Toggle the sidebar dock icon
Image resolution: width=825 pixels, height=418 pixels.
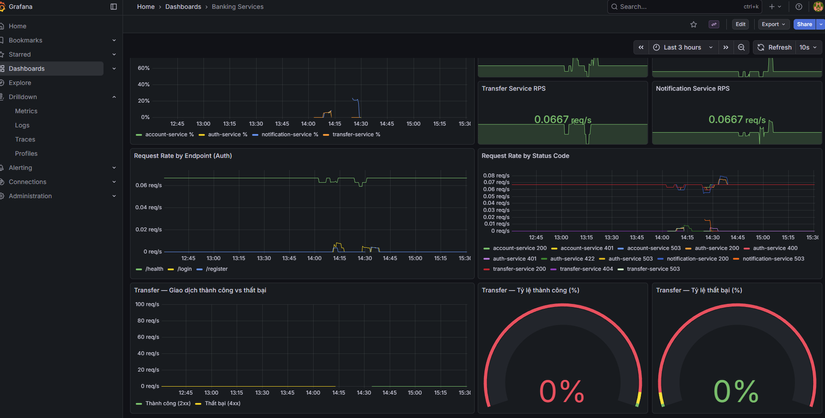[113, 7]
